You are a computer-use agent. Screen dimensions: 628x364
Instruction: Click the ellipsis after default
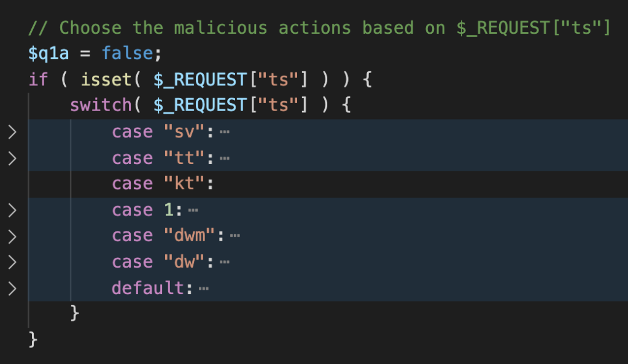click(x=203, y=288)
